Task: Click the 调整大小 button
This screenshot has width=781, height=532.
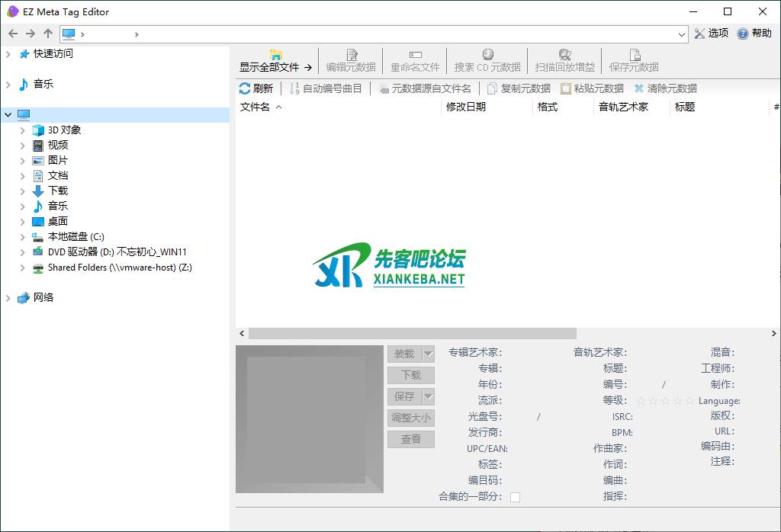Action: pos(411,418)
